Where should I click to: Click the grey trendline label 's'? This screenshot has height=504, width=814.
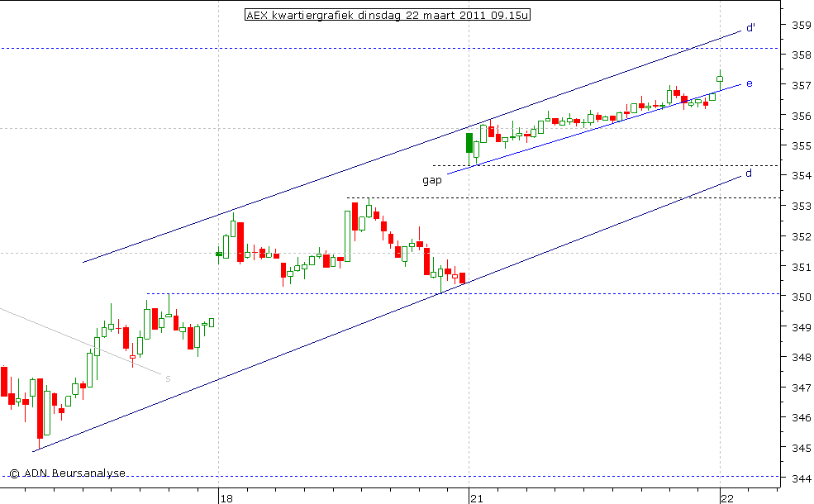click(x=168, y=379)
